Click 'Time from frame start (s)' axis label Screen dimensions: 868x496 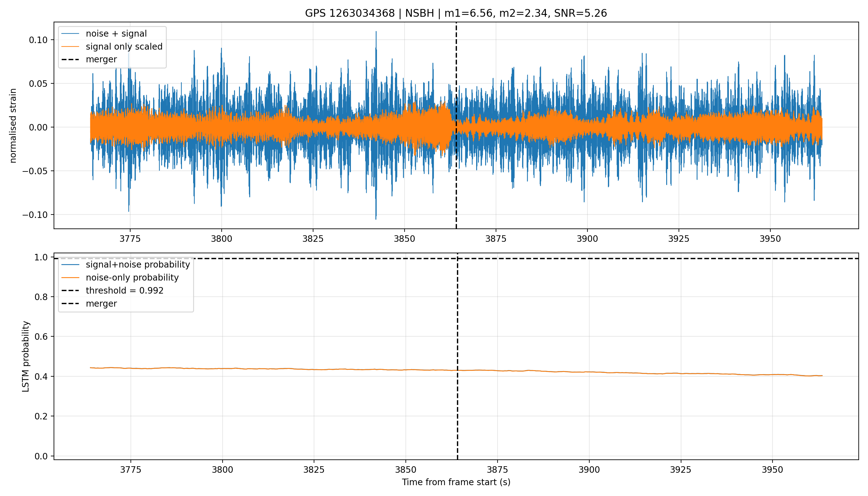click(x=456, y=482)
